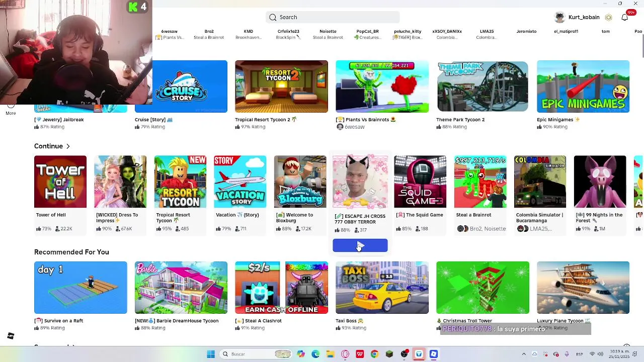This screenshot has height=362, width=644.
Task: Open friend 6wesaw in friends row
Action: pos(170,34)
